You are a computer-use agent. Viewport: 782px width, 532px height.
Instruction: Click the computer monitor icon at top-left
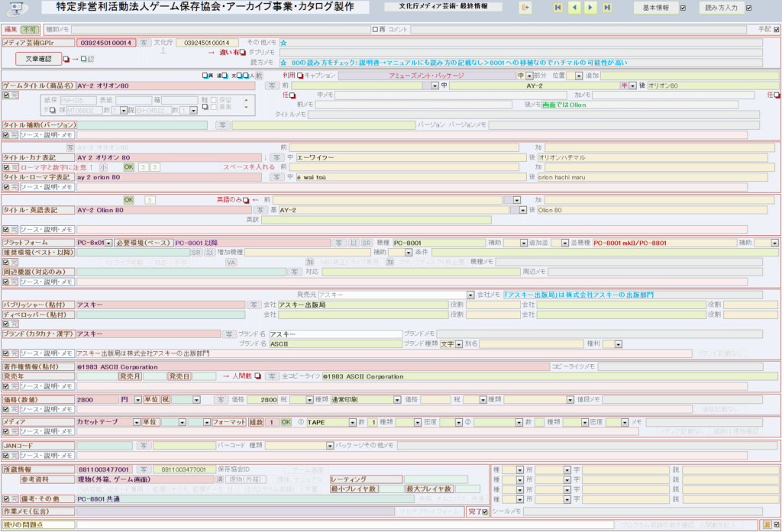coord(16,8)
